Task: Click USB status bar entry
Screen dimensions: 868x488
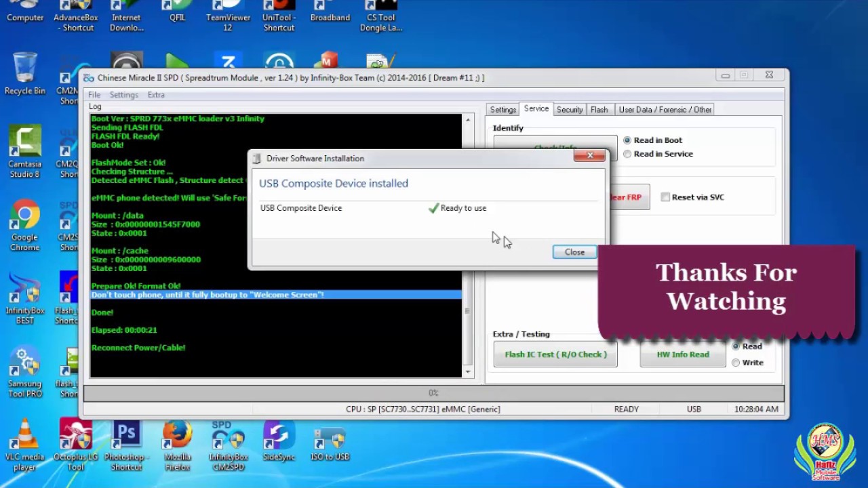Action: (x=694, y=409)
